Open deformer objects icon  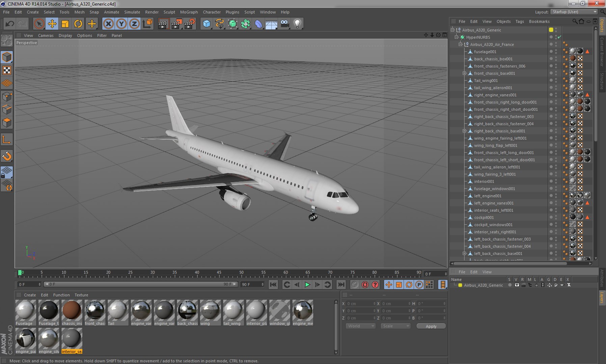click(258, 24)
